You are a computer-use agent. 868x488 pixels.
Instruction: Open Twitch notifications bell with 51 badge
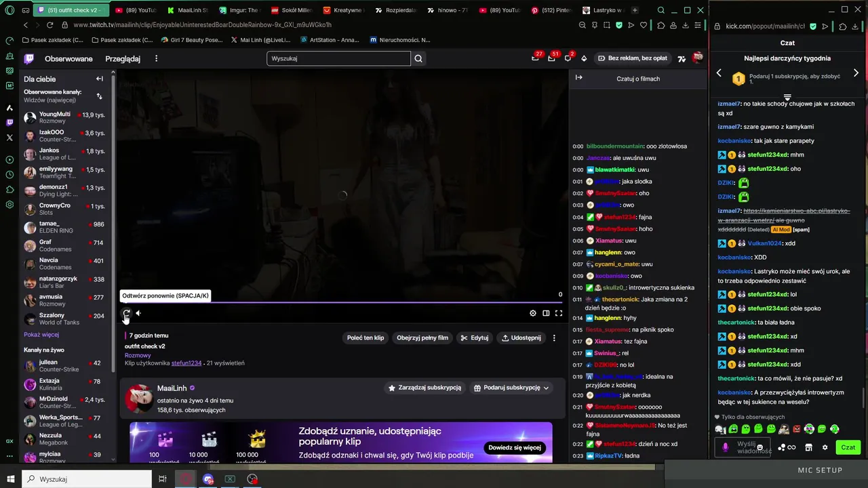[x=551, y=58]
